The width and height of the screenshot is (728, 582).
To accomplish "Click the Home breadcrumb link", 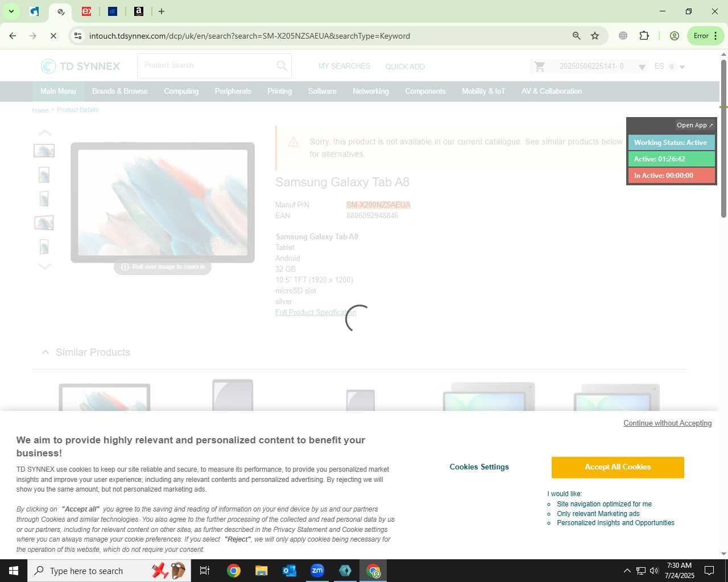I will pos(40,110).
